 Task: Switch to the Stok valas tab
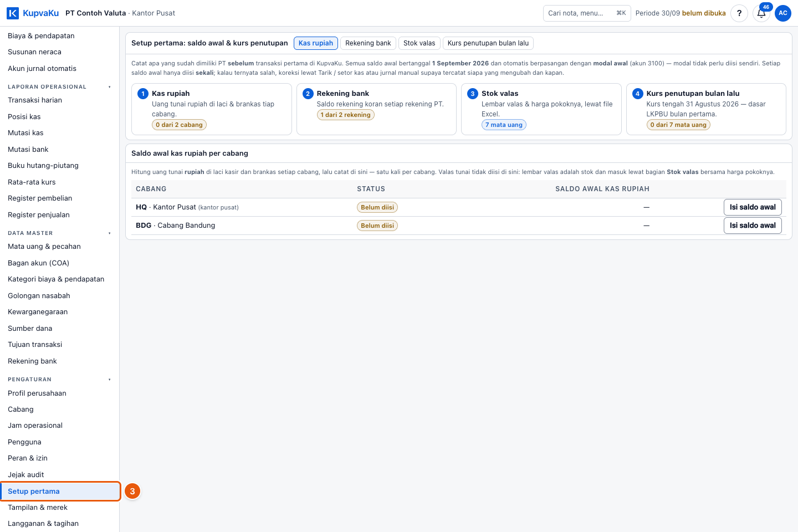tap(420, 43)
